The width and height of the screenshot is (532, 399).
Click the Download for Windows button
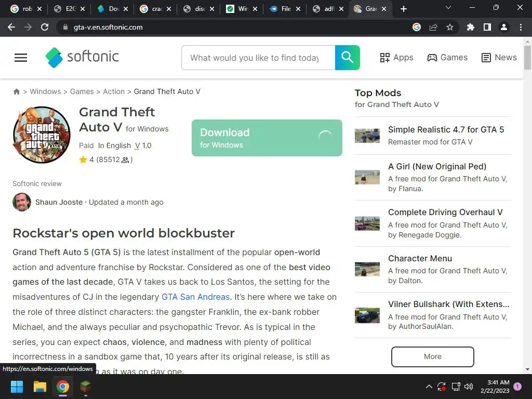pos(267,138)
